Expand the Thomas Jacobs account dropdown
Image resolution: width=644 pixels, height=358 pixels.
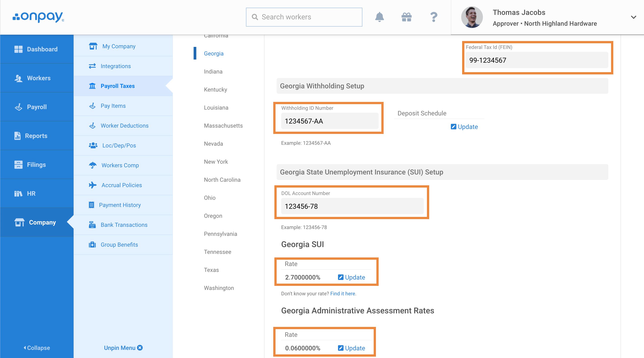click(x=633, y=17)
